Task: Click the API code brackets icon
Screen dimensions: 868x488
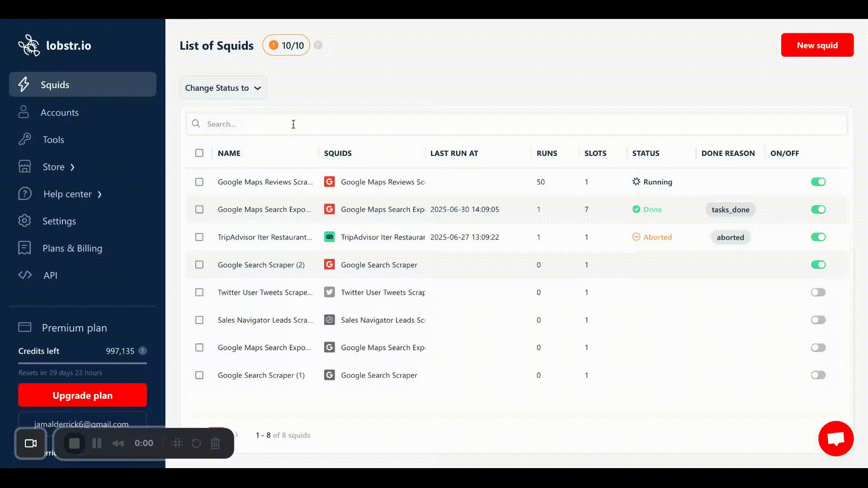Action: tap(25, 275)
